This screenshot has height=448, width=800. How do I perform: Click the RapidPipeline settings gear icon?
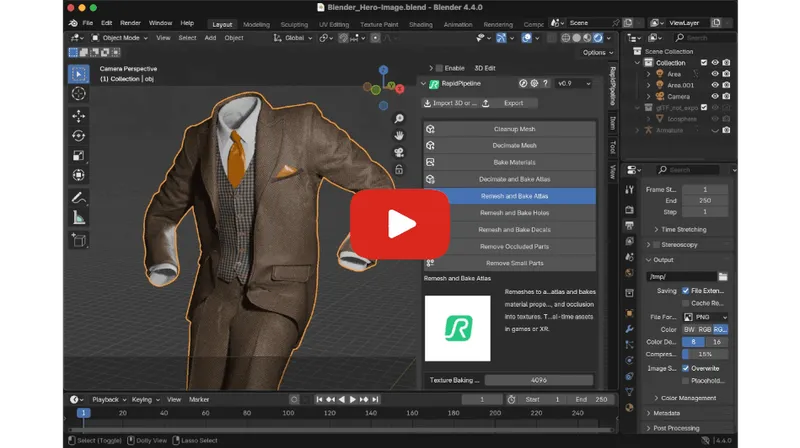pos(534,83)
